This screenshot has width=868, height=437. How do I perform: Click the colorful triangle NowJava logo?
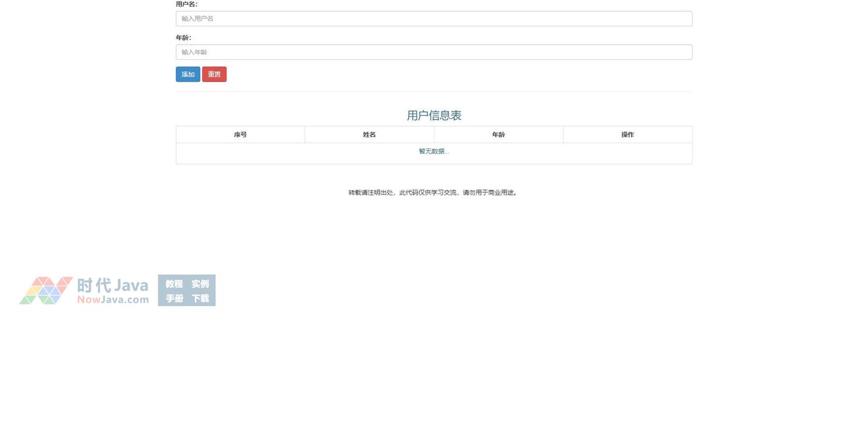point(46,291)
